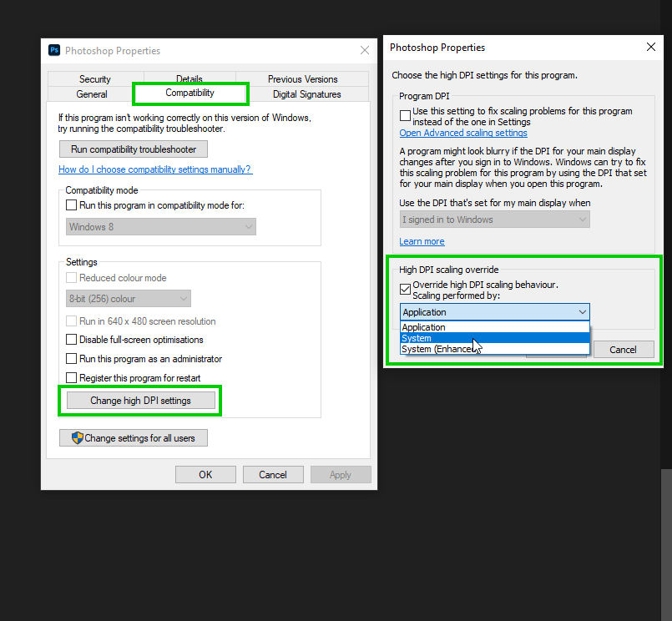Click Change high DPI settings button
672x621 pixels.
[x=140, y=401]
